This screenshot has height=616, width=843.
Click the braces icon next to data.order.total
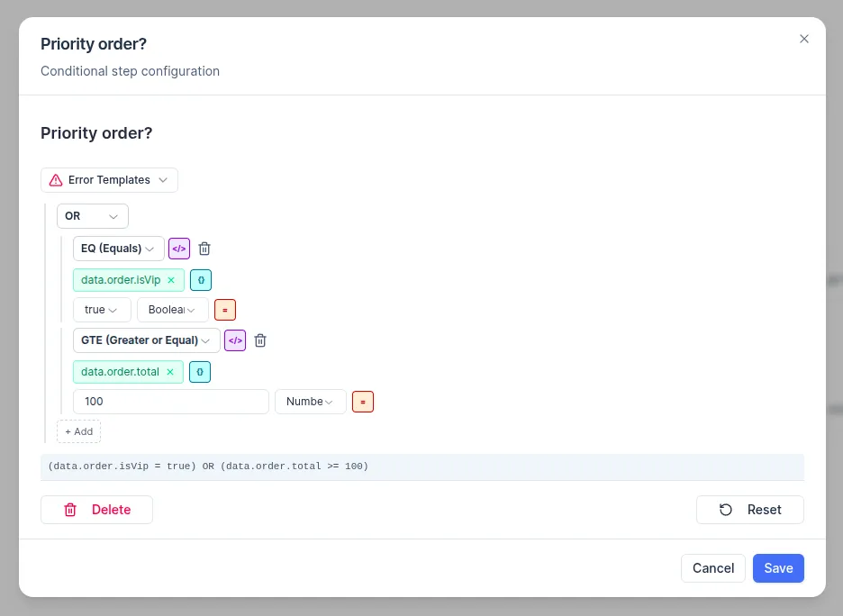(x=199, y=372)
